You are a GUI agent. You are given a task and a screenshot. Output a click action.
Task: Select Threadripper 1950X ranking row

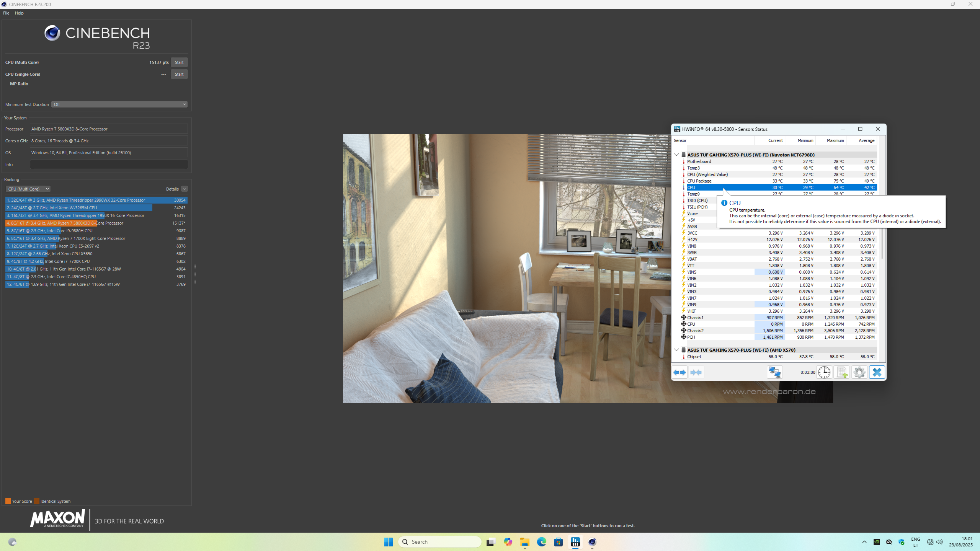(x=96, y=215)
